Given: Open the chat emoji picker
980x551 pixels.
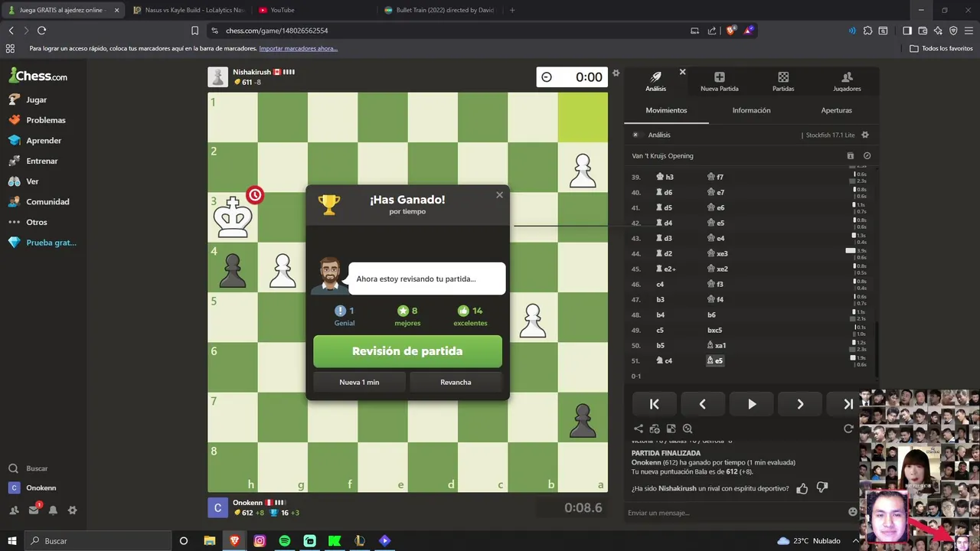Looking at the screenshot, I should [853, 512].
